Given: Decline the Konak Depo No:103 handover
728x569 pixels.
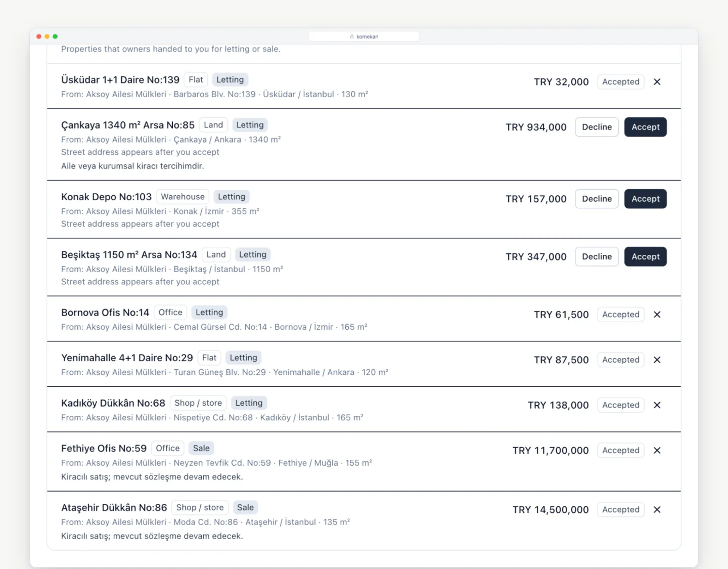Looking at the screenshot, I should coord(597,199).
